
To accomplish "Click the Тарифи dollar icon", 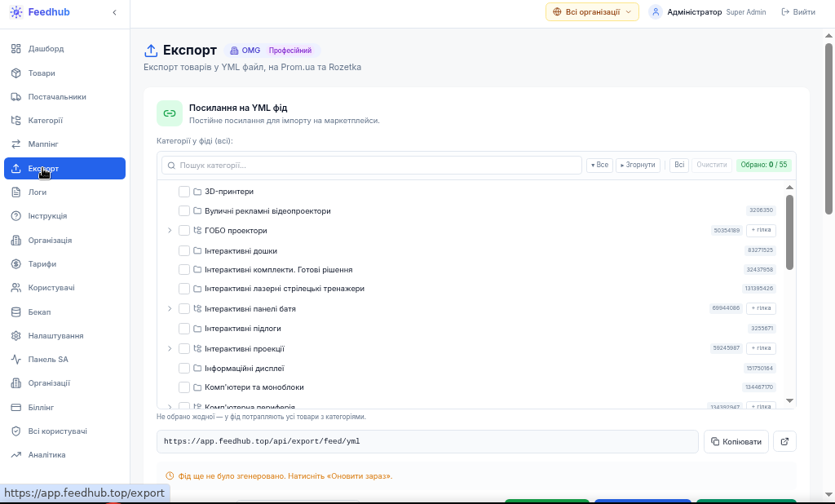I will (16, 263).
